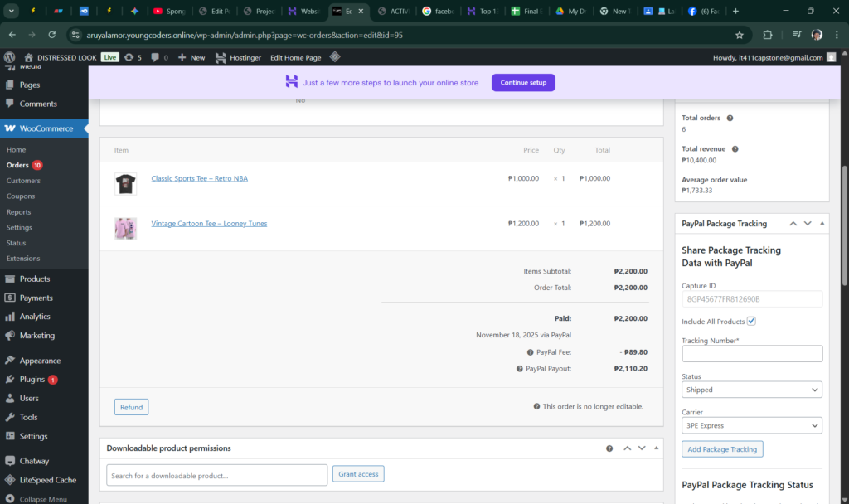Viewport: 849px width, 504px height.
Task: Click the PayPal Payout help icon
Action: tap(519, 369)
